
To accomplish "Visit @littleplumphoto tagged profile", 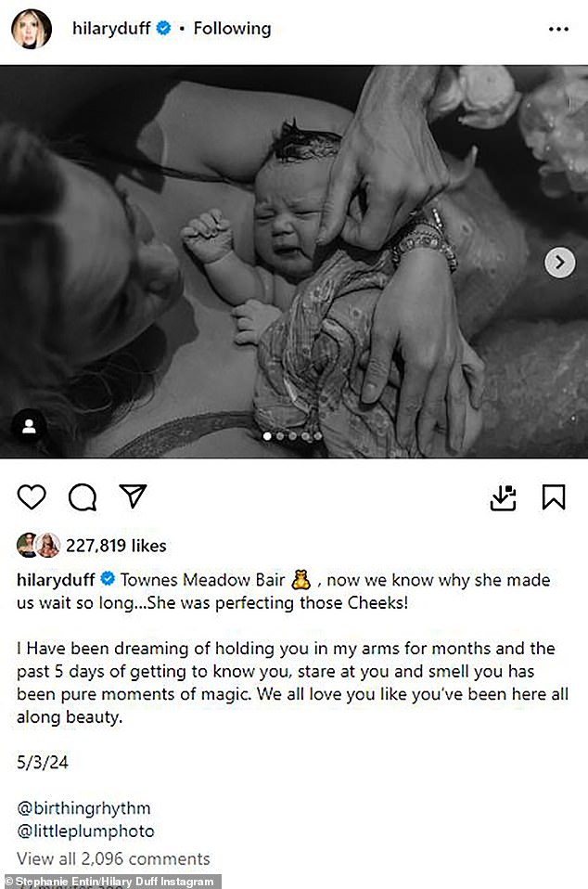I will pos(85,831).
